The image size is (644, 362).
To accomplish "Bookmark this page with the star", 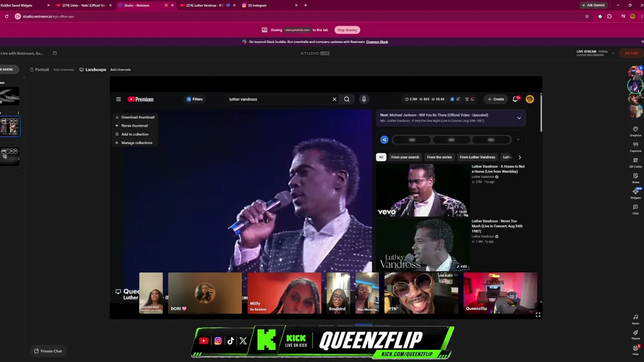I will (x=587, y=16).
